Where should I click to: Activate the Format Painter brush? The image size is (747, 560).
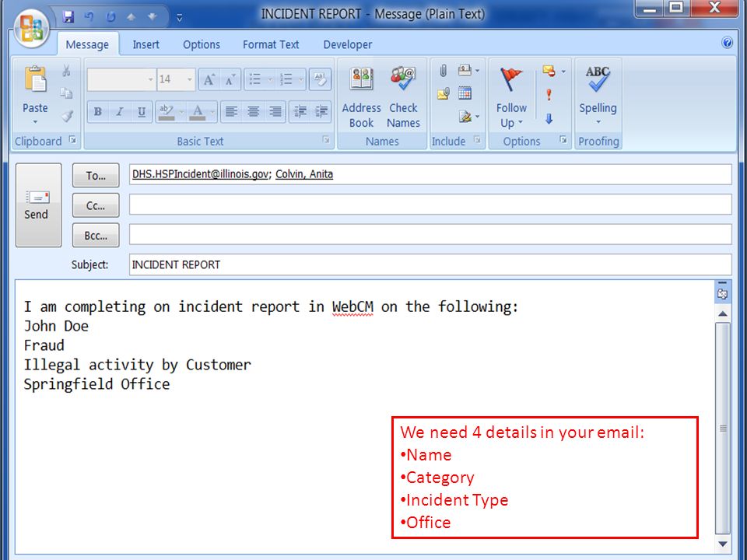pos(67,116)
